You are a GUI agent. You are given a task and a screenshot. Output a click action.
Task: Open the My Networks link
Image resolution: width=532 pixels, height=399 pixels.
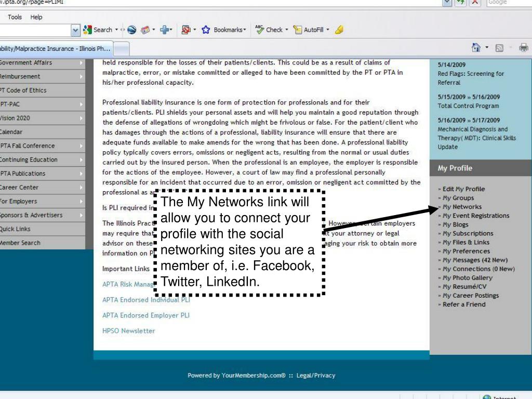462,207
